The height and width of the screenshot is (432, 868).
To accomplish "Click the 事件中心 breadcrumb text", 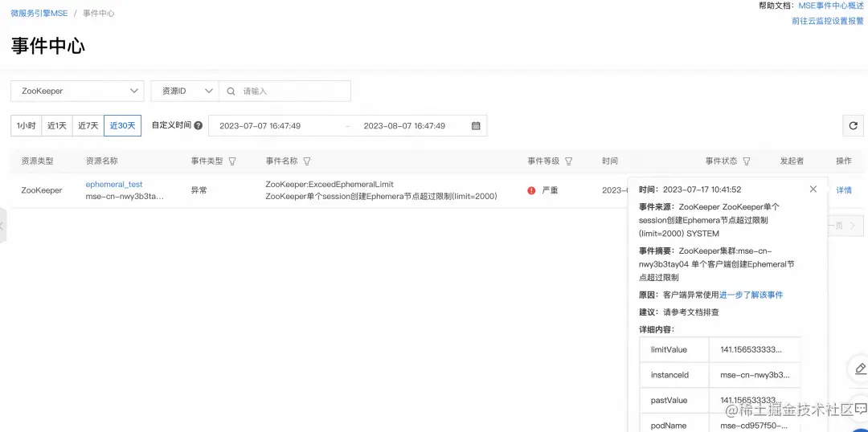I will click(x=99, y=13).
